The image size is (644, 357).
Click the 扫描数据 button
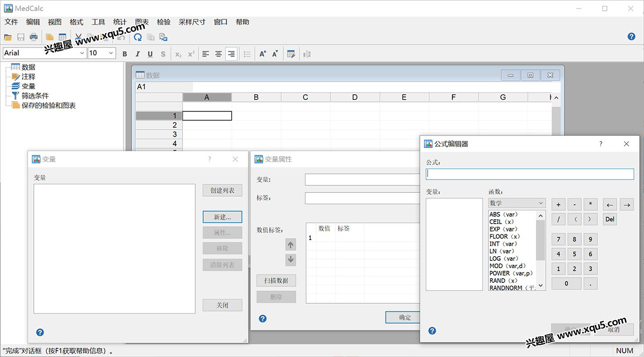276,280
